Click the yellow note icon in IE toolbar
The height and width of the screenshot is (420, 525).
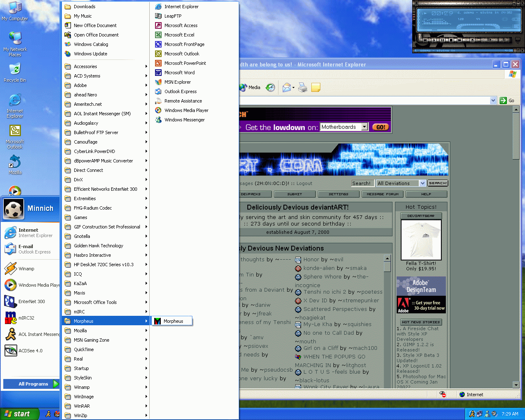pos(315,87)
